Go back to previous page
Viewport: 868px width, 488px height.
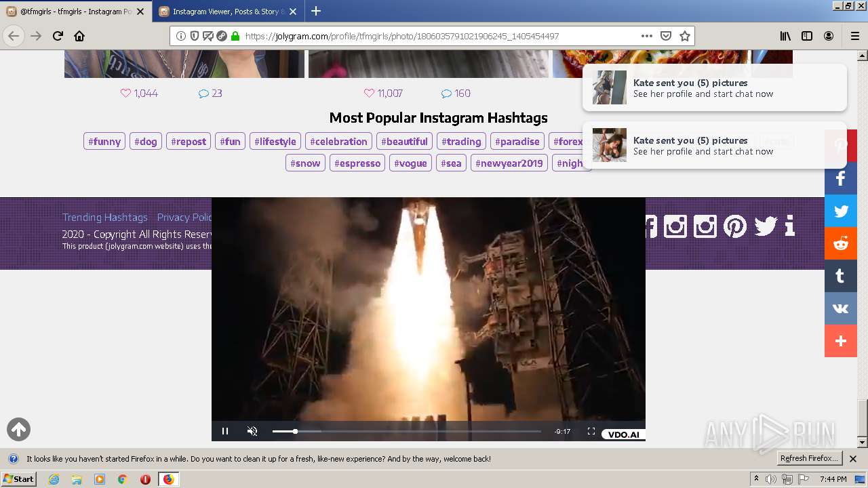coord(14,36)
